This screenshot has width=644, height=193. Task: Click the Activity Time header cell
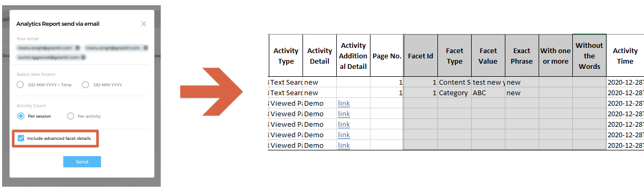coord(625,56)
